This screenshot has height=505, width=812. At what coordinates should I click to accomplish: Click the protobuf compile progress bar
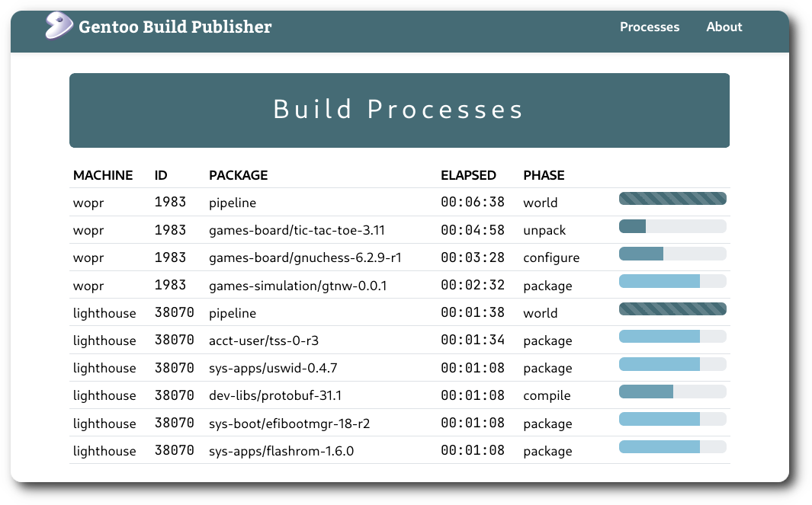pos(672,392)
